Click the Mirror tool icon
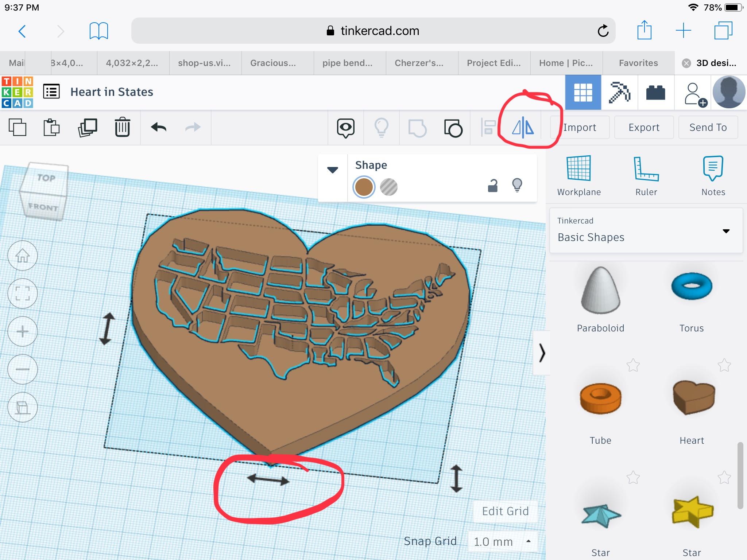The image size is (747, 560). click(523, 127)
